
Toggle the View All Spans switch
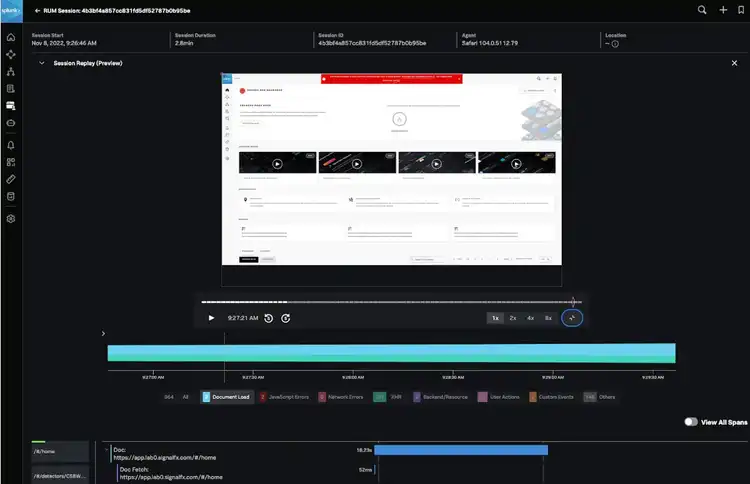pos(691,422)
